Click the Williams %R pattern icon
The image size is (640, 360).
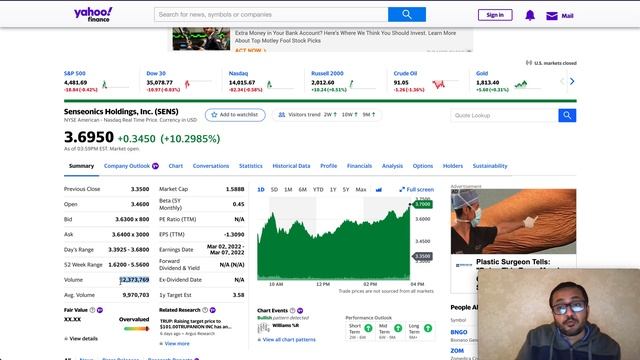click(x=263, y=328)
